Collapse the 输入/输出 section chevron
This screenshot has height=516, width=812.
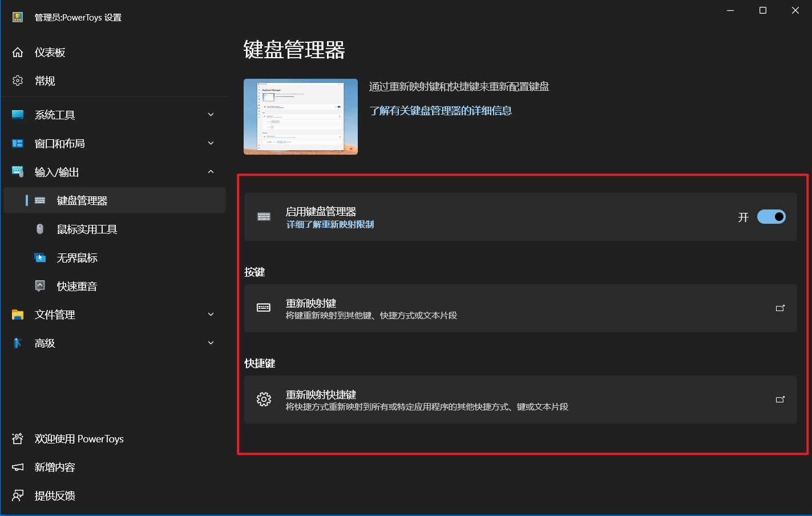(211, 172)
